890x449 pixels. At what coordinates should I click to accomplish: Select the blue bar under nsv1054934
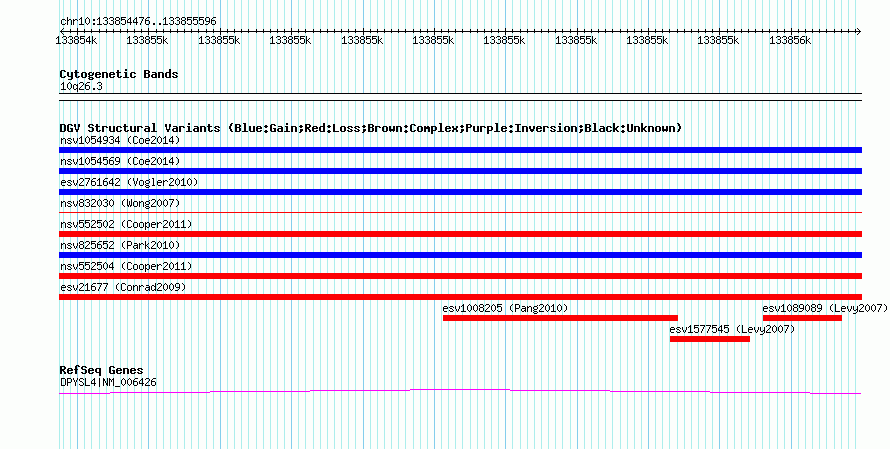[x=460, y=150]
